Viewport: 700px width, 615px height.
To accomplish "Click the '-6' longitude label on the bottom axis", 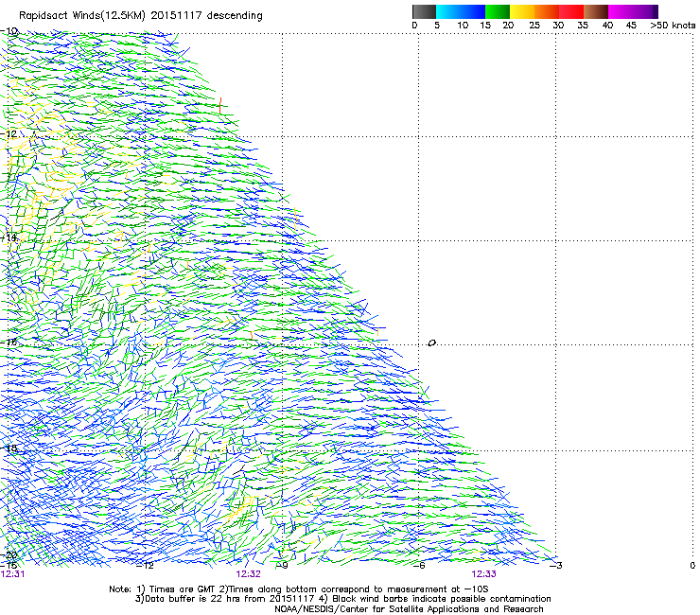I will [419, 566].
